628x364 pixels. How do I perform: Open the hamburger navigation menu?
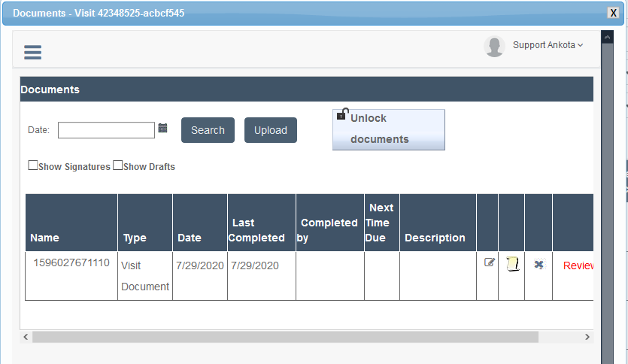tap(32, 52)
